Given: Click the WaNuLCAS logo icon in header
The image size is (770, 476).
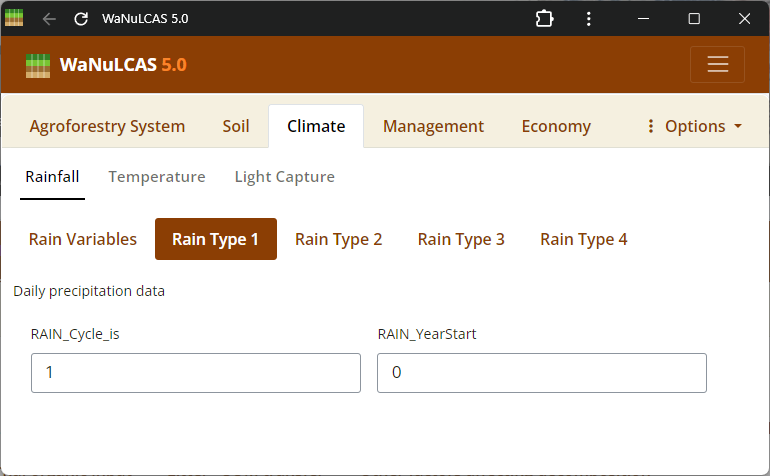Looking at the screenshot, I should pyautogui.click(x=38, y=65).
